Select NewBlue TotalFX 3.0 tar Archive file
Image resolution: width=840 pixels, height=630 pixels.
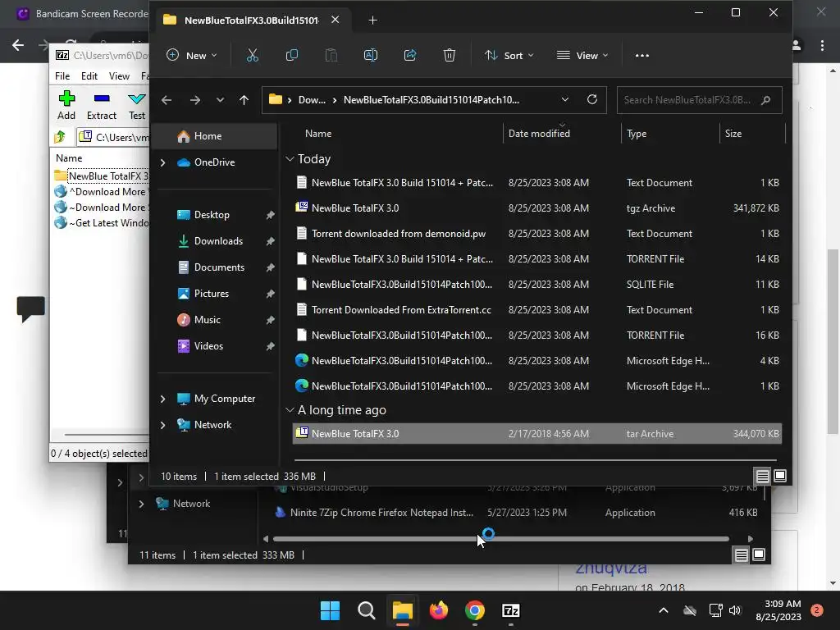pyautogui.click(x=536, y=434)
